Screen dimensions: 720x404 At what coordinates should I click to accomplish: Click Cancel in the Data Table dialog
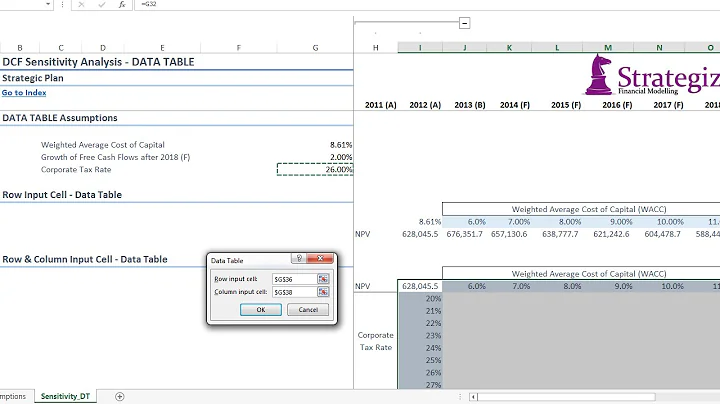pos(308,309)
